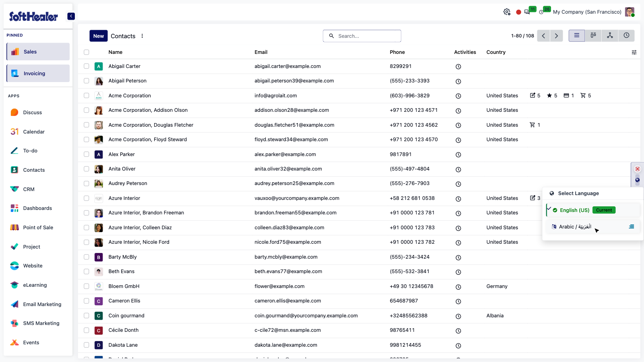This screenshot has height=362, width=644.
Task: Check the box for Dakota Lane
Action: pos(86,345)
